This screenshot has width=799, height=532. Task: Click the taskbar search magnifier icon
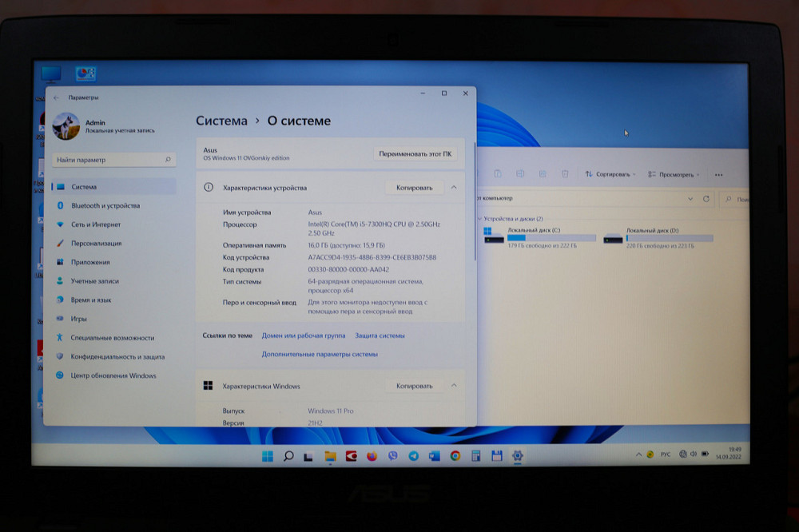click(x=288, y=456)
